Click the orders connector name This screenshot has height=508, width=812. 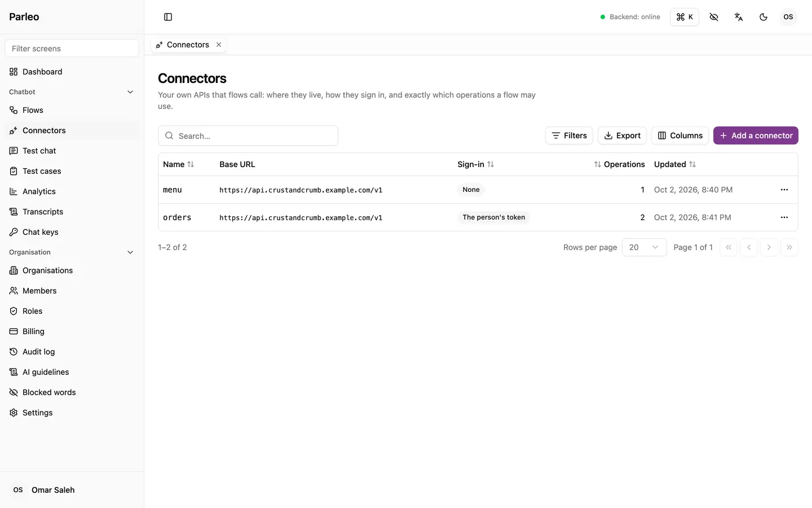(177, 217)
